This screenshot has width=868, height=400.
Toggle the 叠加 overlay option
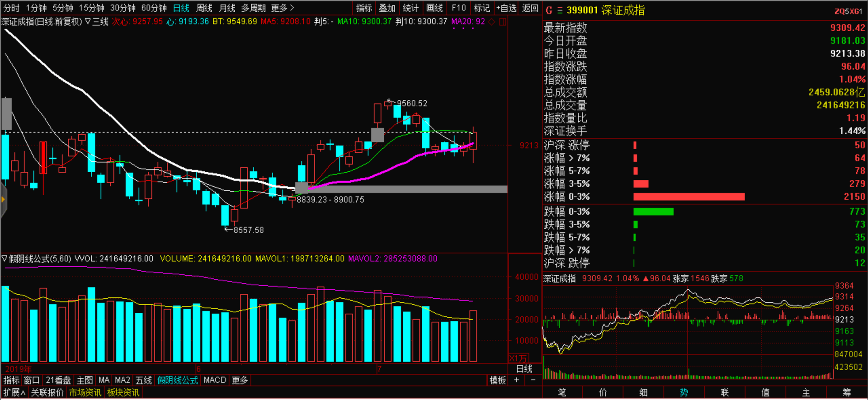(387, 8)
